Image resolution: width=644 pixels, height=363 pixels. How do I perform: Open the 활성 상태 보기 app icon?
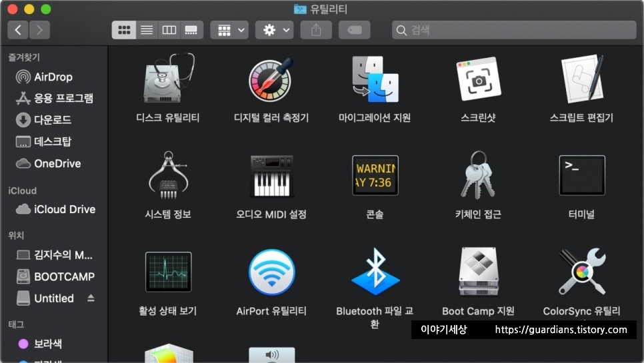169,272
